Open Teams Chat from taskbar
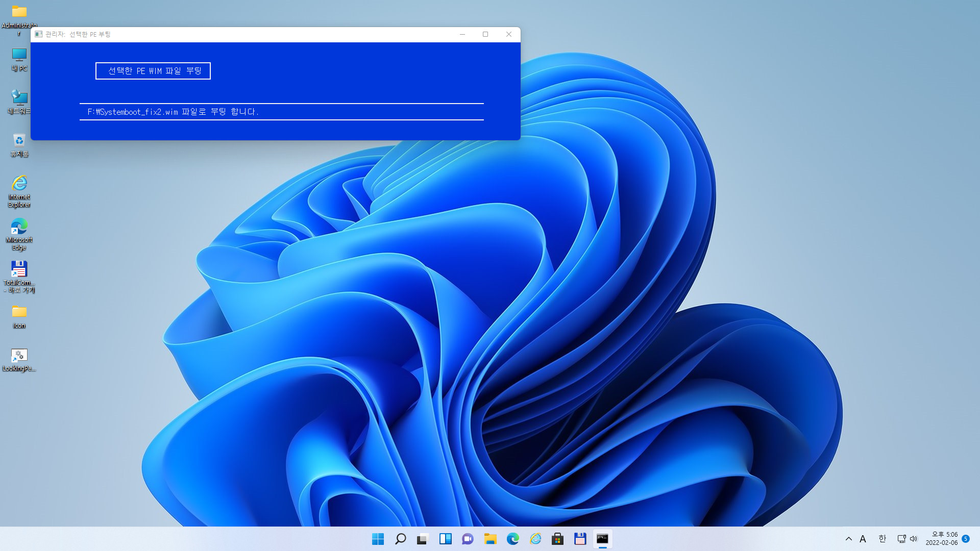This screenshot has width=980, height=551. [x=468, y=539]
